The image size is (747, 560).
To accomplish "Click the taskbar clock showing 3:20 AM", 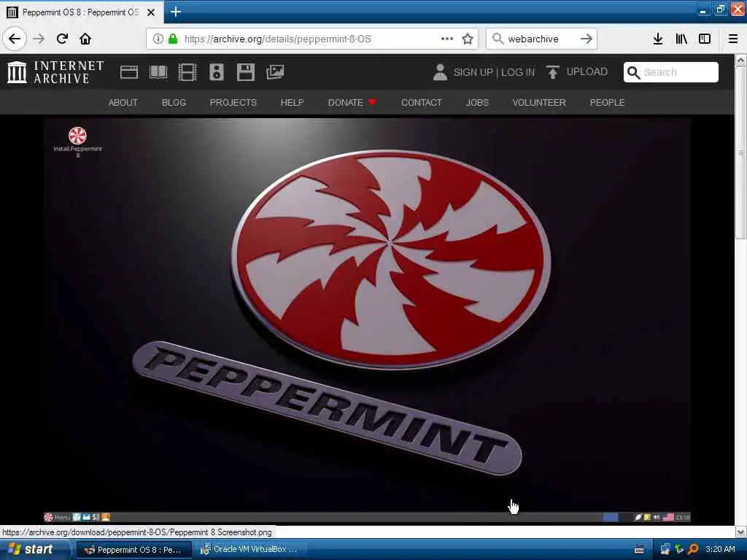I will tap(720, 549).
